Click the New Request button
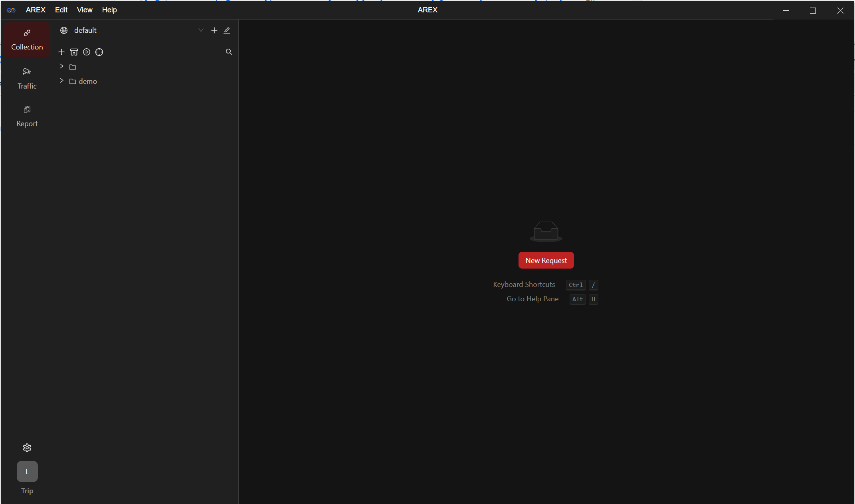Screen dimensions: 855x504 click(546, 261)
